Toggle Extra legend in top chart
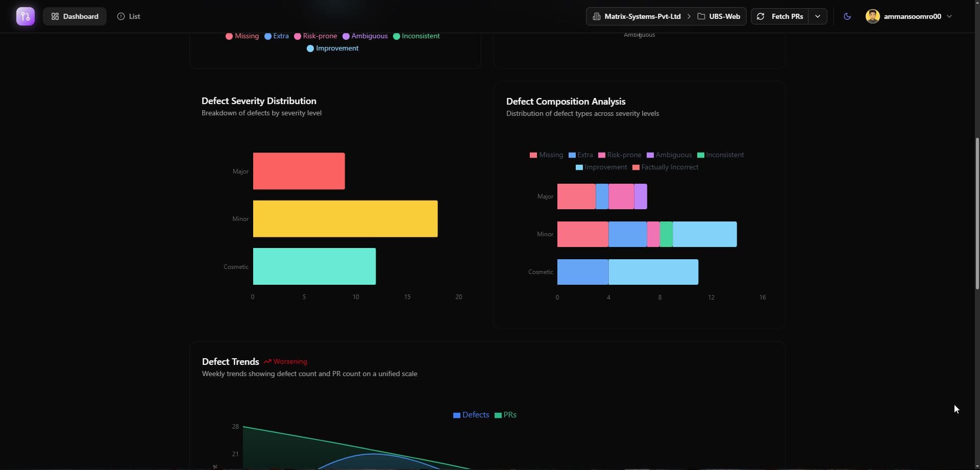980x470 pixels. click(x=276, y=36)
